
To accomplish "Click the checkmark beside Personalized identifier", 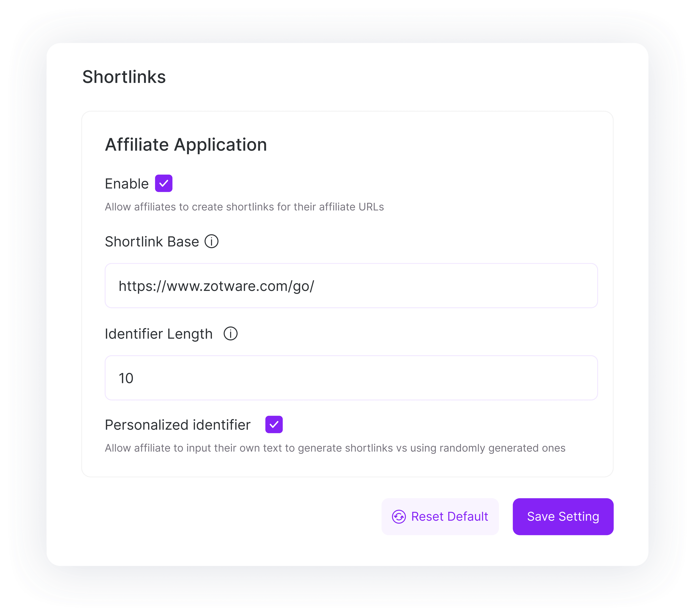I will 274,424.
